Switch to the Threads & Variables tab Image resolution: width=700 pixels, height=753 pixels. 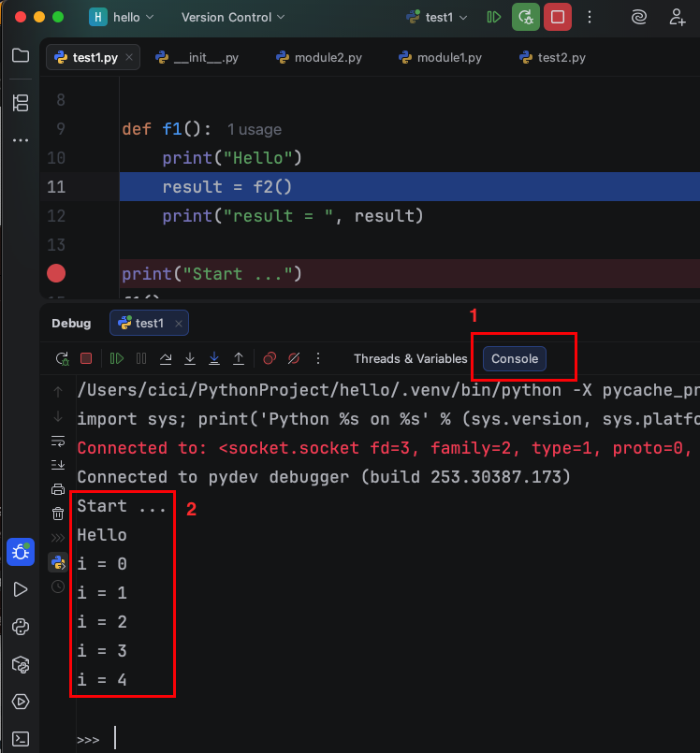[x=410, y=358]
